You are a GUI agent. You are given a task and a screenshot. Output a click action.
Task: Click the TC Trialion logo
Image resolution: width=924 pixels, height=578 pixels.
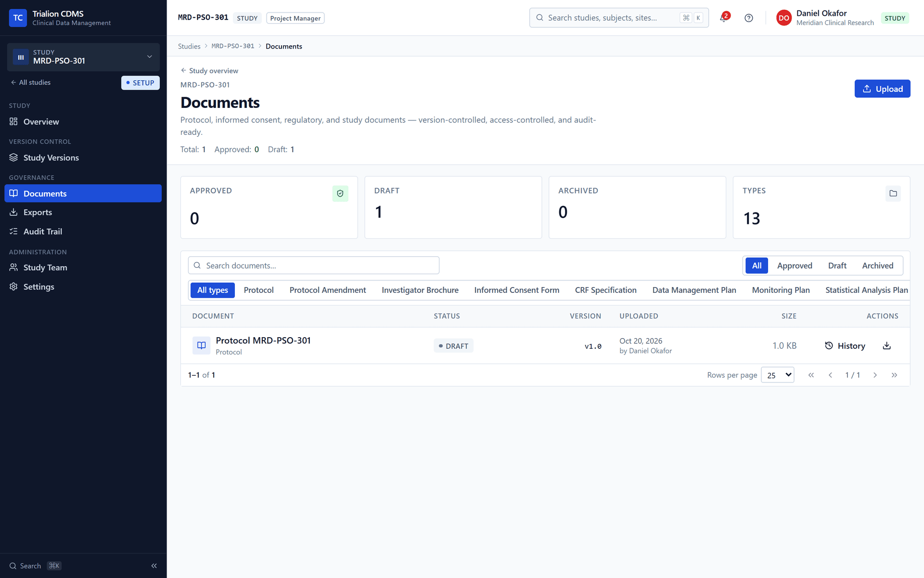(x=18, y=18)
